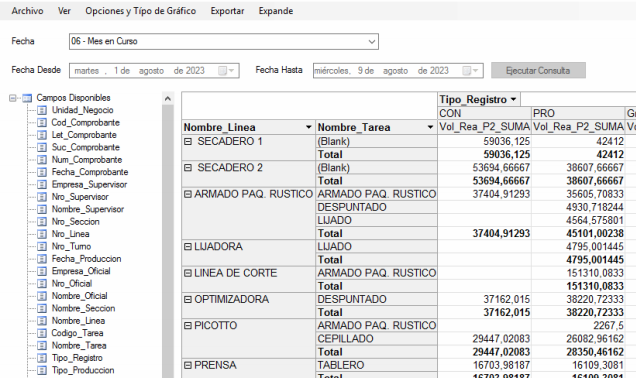Select cell value 59036,125 for SECADERO 1
Viewport: 636px width, 378px height.
point(485,141)
